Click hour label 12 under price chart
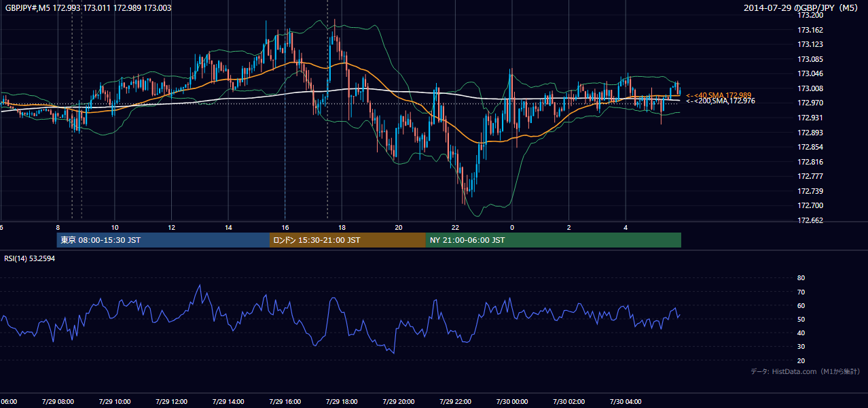 pyautogui.click(x=171, y=227)
